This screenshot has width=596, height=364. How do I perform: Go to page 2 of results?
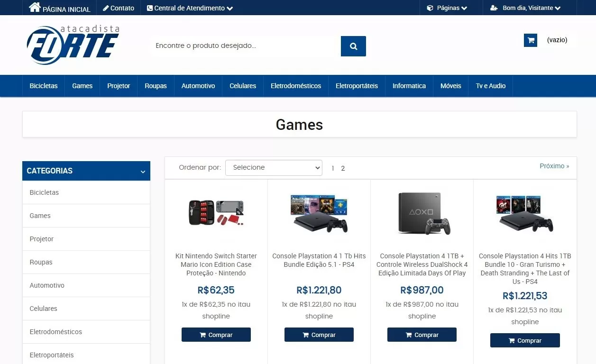(343, 168)
